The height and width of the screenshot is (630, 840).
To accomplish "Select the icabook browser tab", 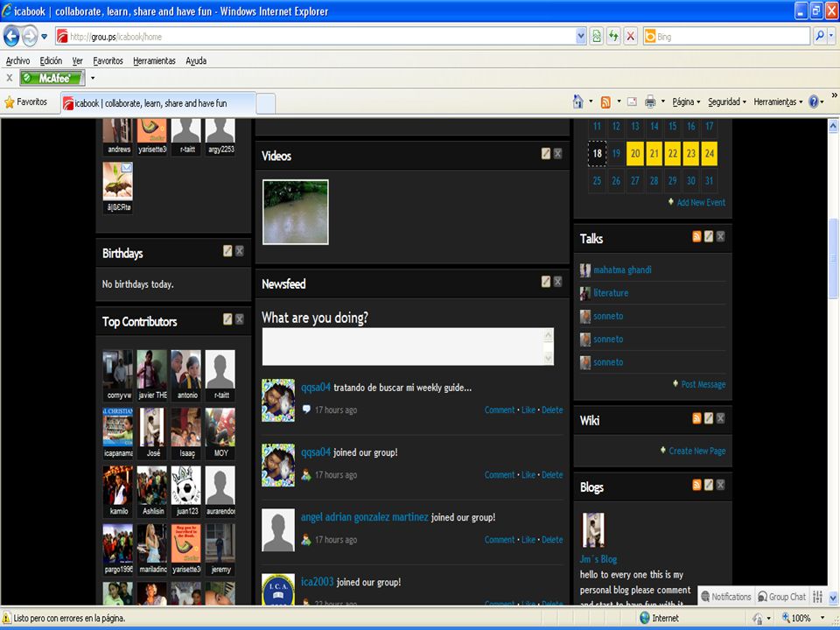I will pos(158,103).
